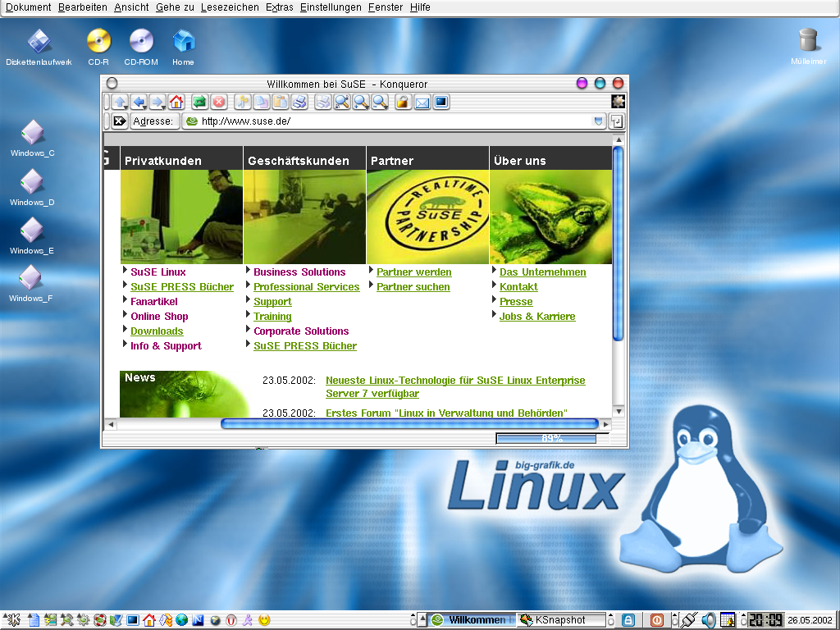Image resolution: width=840 pixels, height=630 pixels.
Task: Open security info via the padlock icon
Action: coord(403,102)
